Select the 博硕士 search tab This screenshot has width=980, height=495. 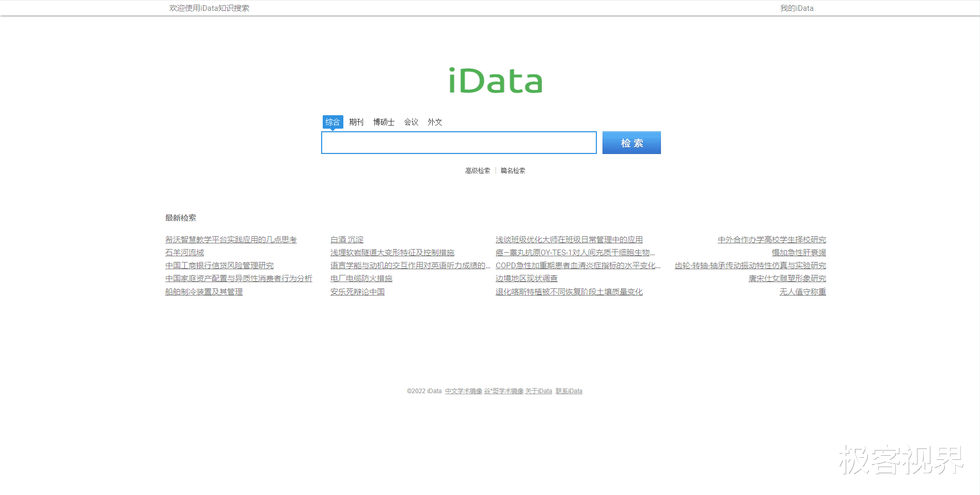tap(384, 122)
